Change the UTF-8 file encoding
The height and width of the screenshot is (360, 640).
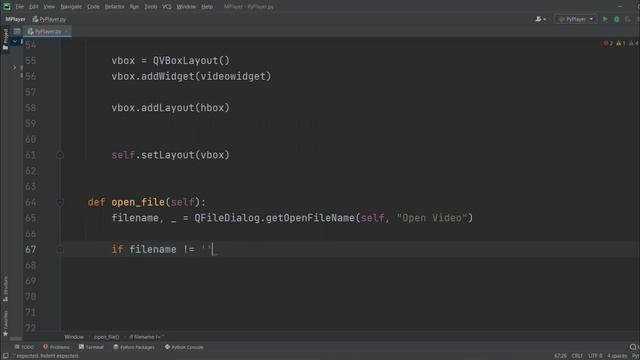[x=595, y=356]
